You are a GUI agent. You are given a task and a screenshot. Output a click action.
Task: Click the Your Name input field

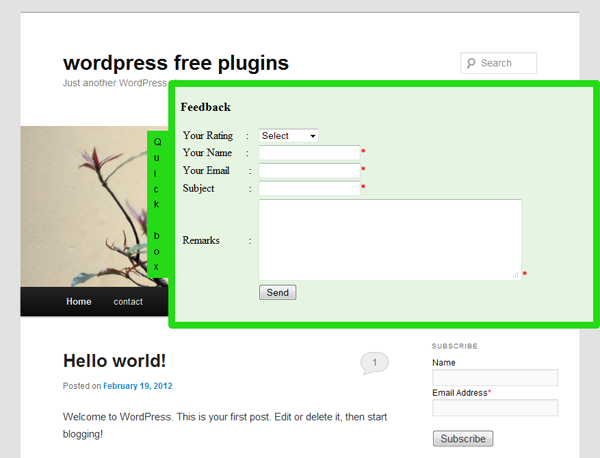pos(309,153)
